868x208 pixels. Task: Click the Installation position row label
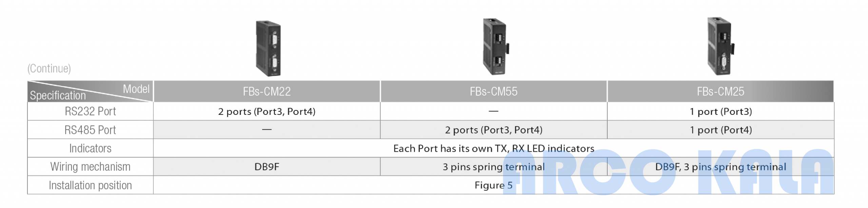click(x=90, y=185)
